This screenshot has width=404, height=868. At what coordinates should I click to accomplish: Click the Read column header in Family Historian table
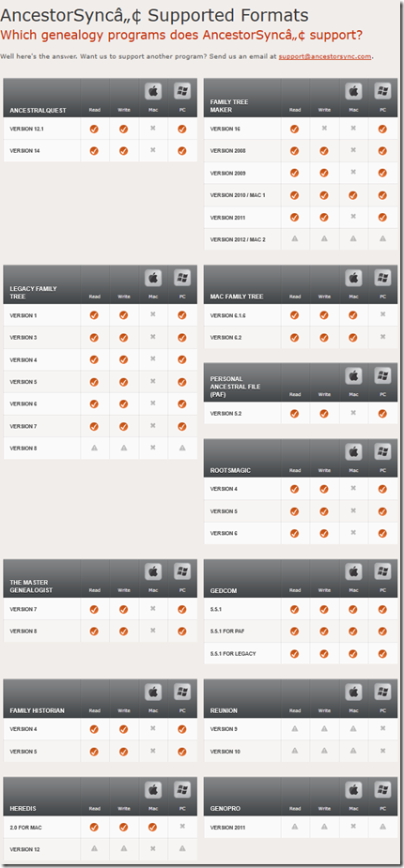pos(94,710)
